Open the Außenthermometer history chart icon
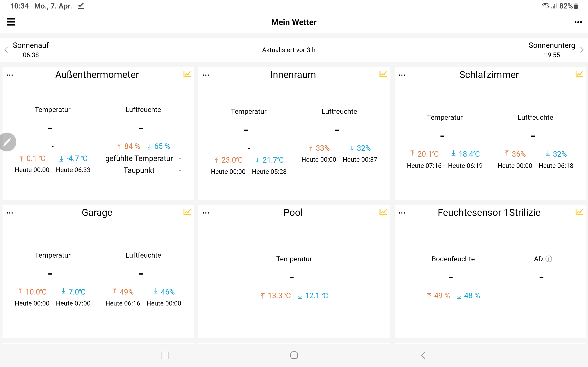This screenshot has height=367, width=588. coord(187,74)
